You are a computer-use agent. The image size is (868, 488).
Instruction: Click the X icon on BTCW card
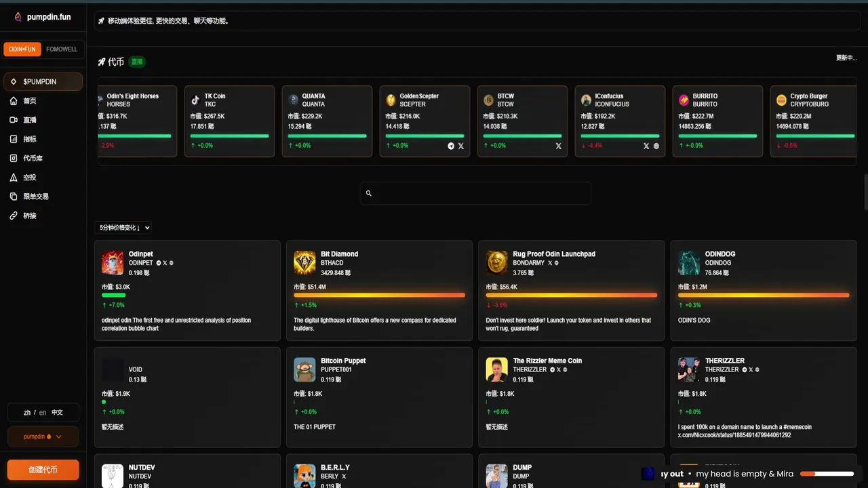[x=559, y=146]
